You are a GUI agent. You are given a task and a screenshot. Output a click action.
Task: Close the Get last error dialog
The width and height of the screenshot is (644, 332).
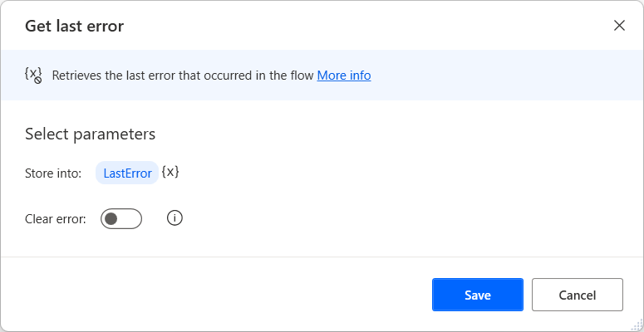pos(619,25)
